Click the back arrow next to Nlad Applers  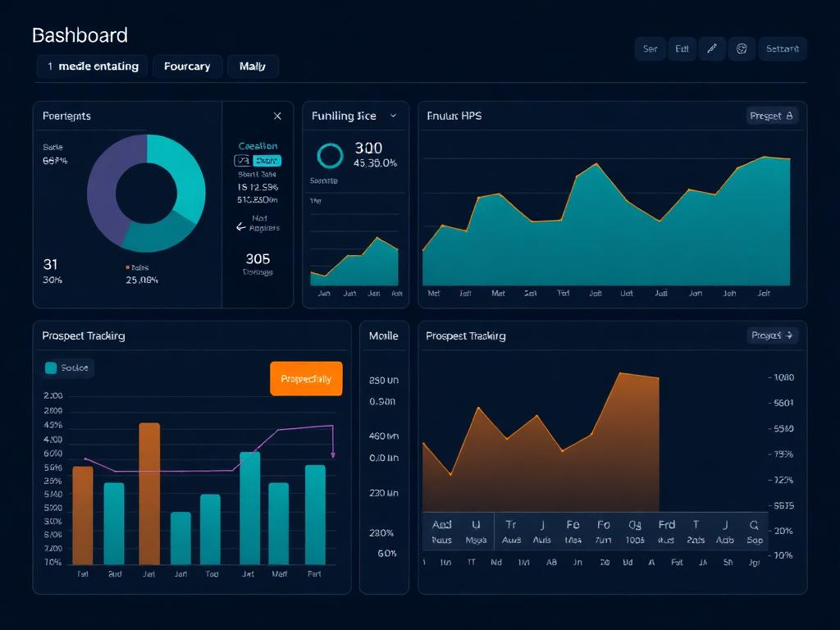[x=241, y=227]
